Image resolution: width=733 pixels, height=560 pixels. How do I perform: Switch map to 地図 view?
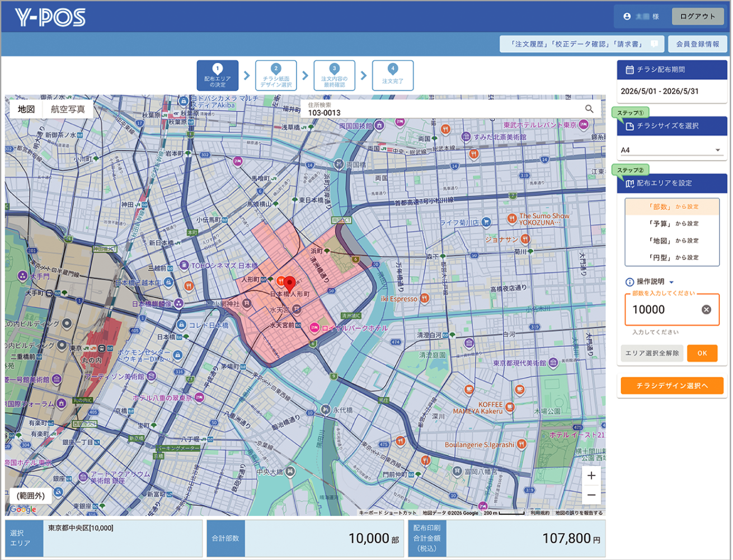click(x=26, y=109)
